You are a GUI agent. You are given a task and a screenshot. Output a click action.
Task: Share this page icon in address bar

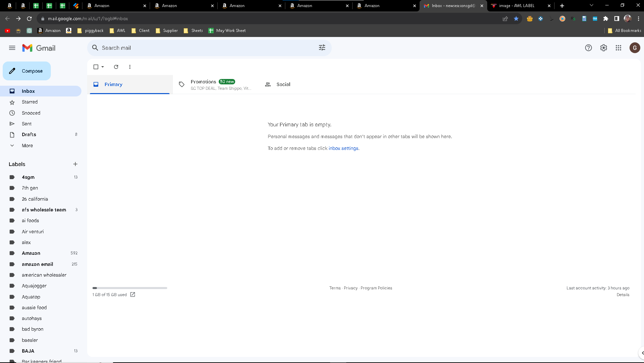click(x=505, y=18)
